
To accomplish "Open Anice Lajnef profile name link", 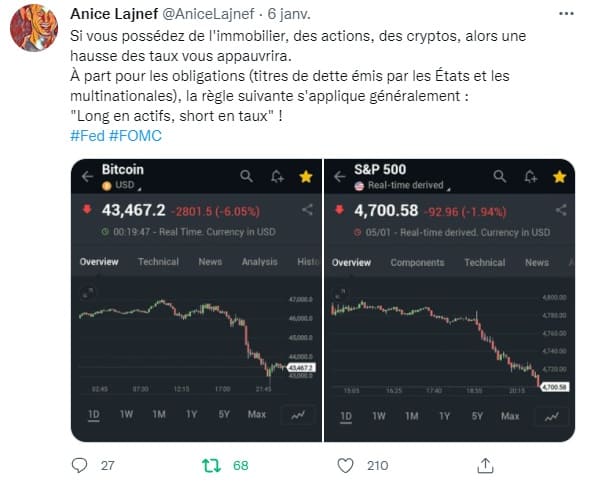I will [x=114, y=14].
